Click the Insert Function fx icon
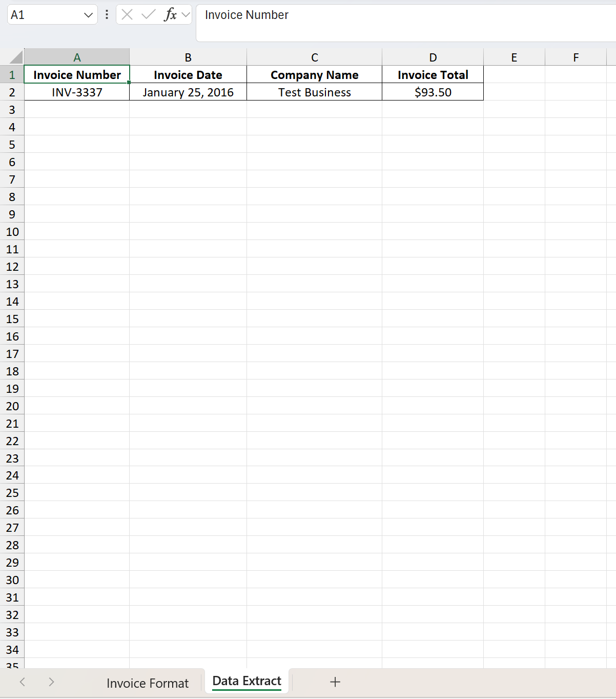Viewport: 616px width, 699px height. click(x=171, y=14)
